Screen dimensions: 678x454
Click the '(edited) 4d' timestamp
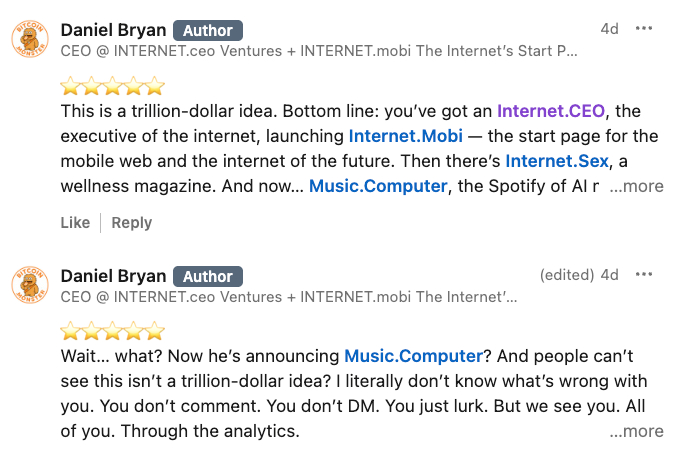tap(579, 275)
